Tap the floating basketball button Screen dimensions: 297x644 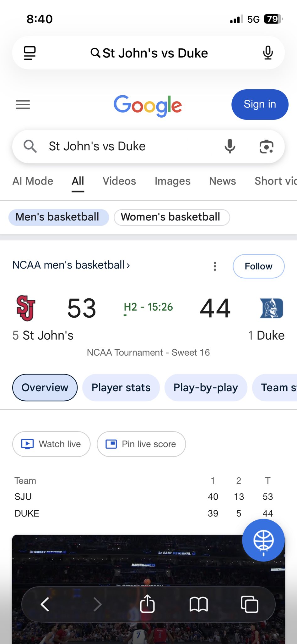263,540
